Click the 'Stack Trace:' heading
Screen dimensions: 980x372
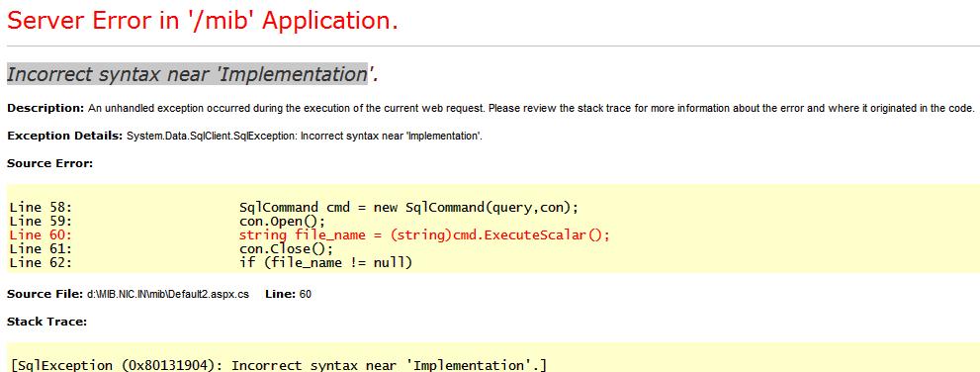click(x=46, y=322)
